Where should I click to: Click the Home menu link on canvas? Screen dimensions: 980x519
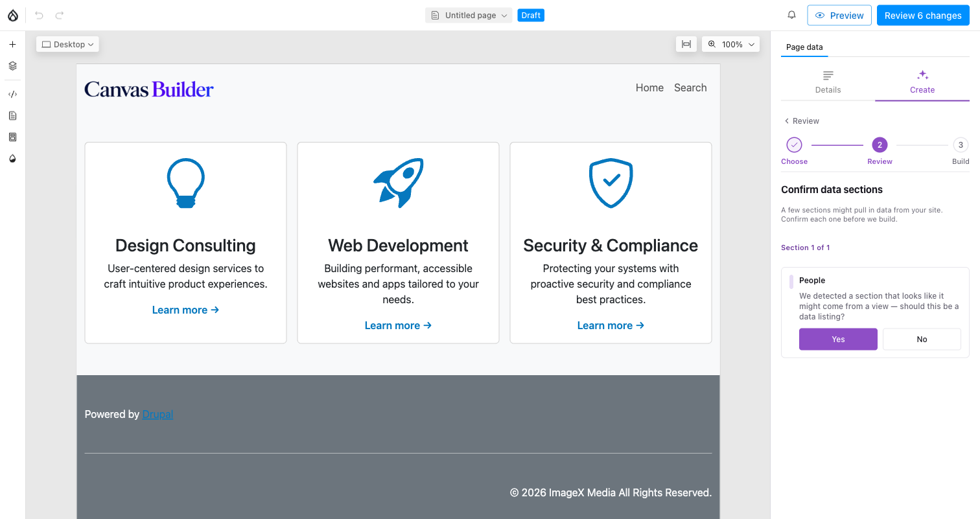(x=649, y=87)
